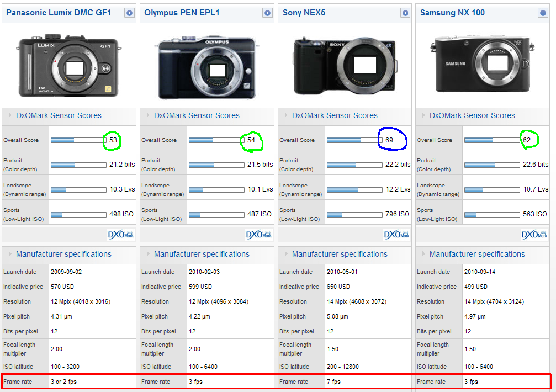Click the launch date 2010-09-14
This screenshot has width=556, height=392.
(x=480, y=272)
